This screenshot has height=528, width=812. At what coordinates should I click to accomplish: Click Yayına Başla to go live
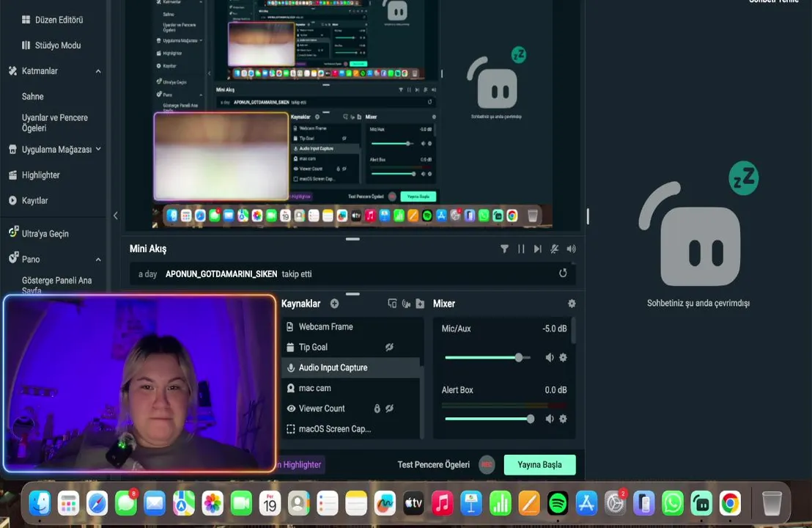click(x=539, y=464)
